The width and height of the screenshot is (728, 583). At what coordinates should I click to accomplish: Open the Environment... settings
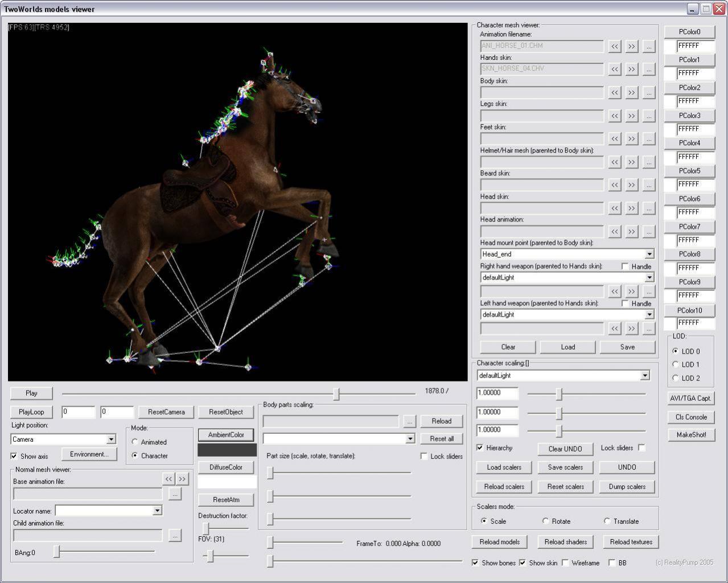pyautogui.click(x=89, y=454)
